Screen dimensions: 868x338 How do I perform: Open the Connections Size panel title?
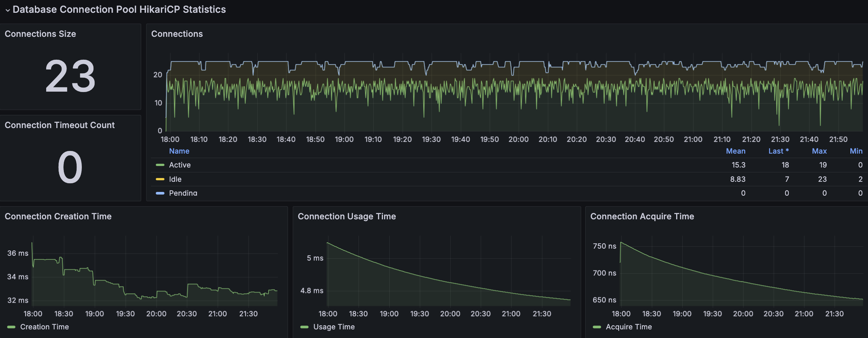tap(40, 34)
